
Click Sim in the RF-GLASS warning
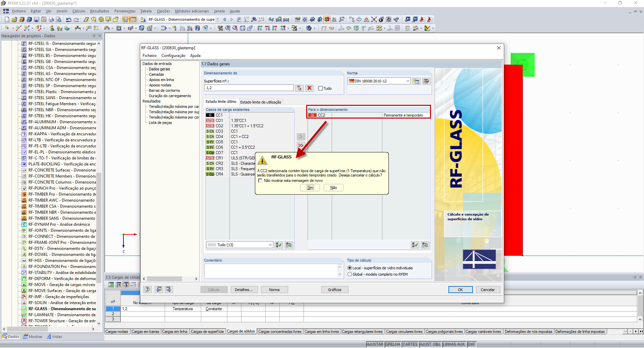coord(310,188)
